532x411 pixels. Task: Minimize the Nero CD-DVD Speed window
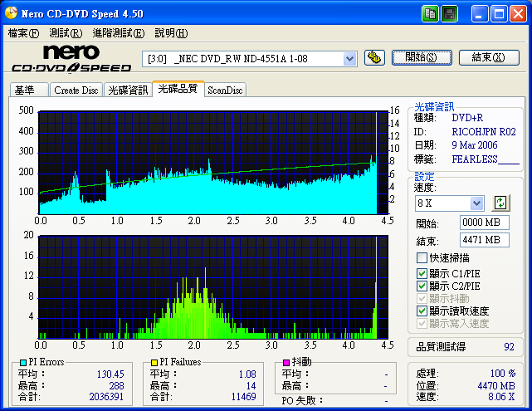coord(480,14)
